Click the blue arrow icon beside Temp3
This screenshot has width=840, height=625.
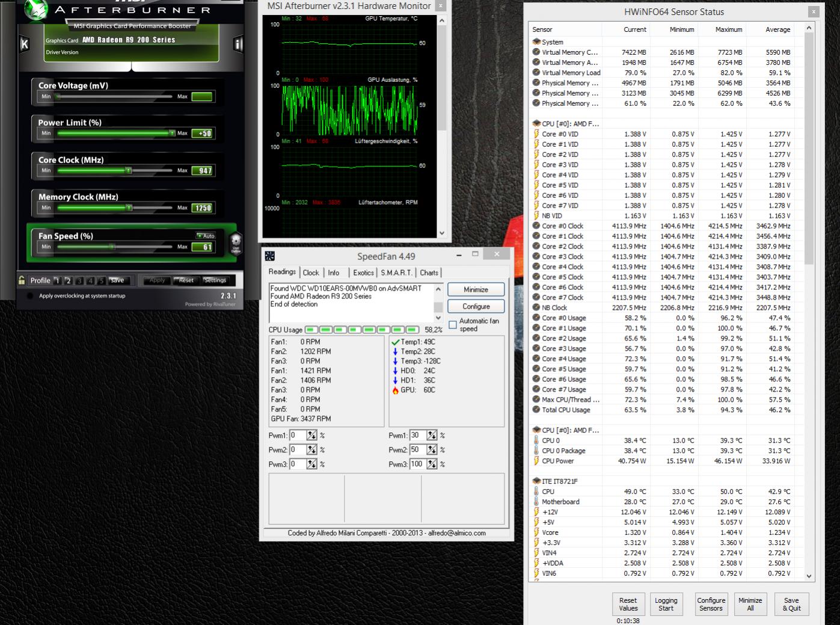395,361
